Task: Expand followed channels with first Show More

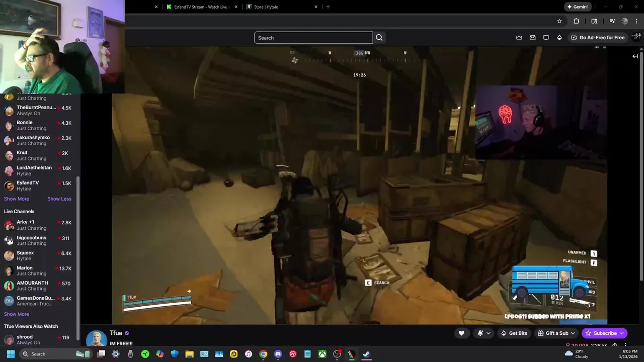Action: 17,199
